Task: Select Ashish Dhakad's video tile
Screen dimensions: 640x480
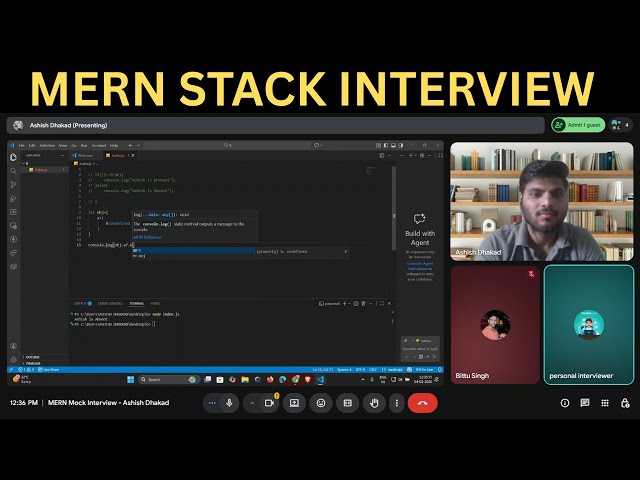Action: 542,201
